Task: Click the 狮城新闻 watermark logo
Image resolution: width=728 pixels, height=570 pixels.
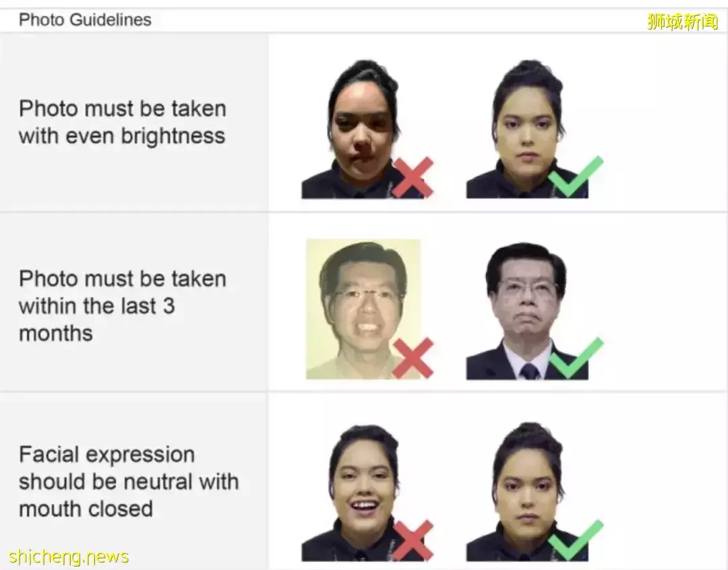Action: 682,22
